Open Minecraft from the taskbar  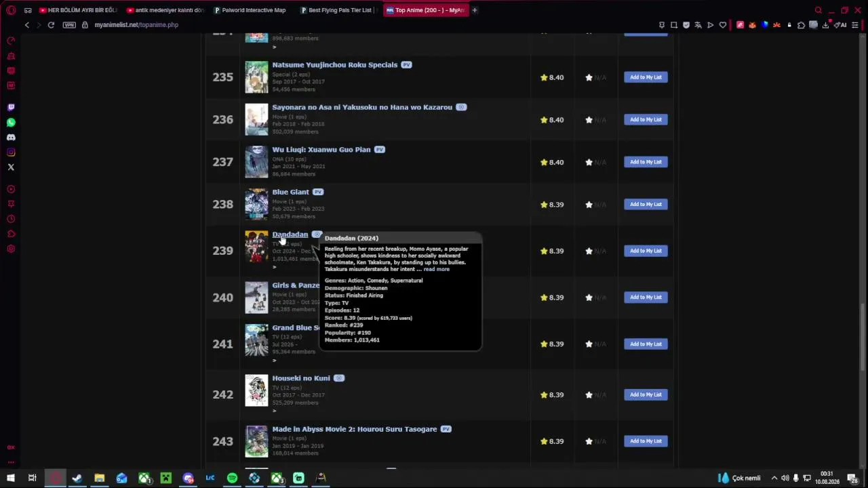point(165,478)
